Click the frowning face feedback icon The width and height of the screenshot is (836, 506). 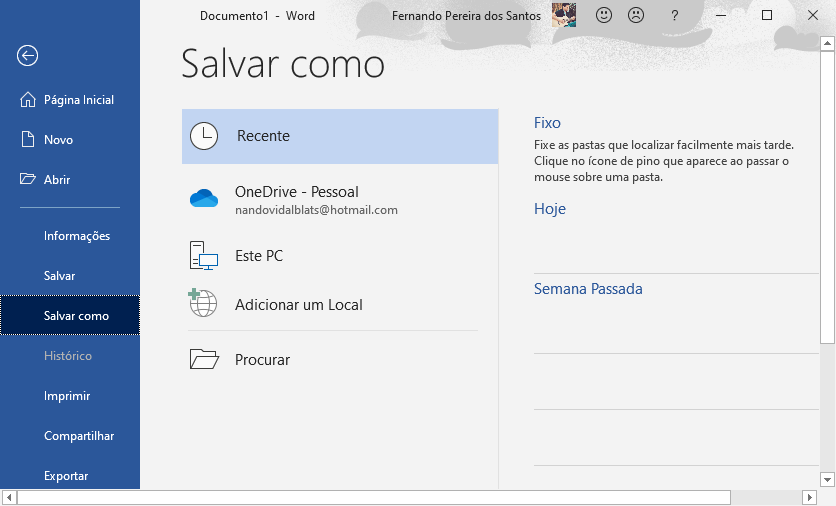coord(636,15)
